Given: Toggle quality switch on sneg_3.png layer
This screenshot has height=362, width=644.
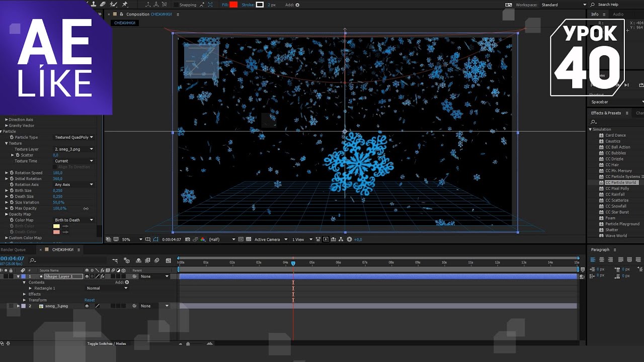Looking at the screenshot, I should click(x=98, y=306).
